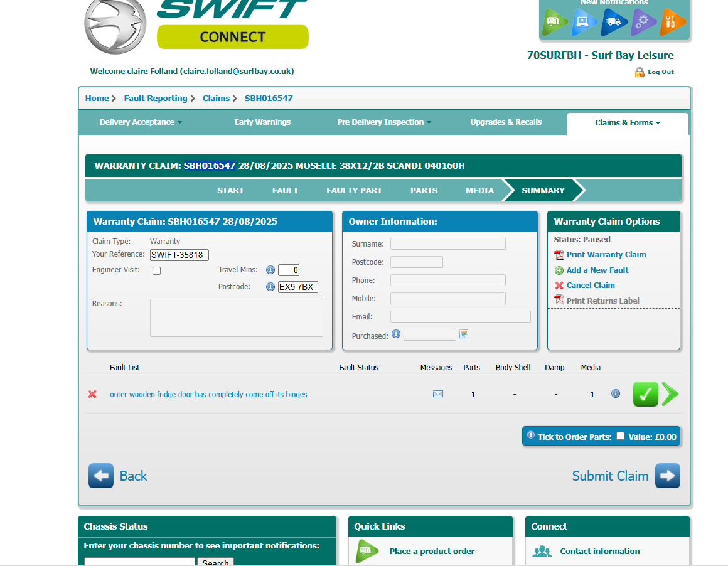The image size is (728, 566).
Task: Click the orange tools notification icon
Action: pyautogui.click(x=672, y=22)
